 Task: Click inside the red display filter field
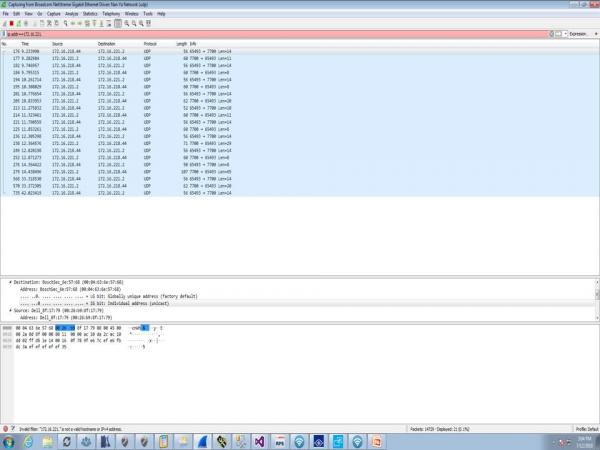click(277, 34)
